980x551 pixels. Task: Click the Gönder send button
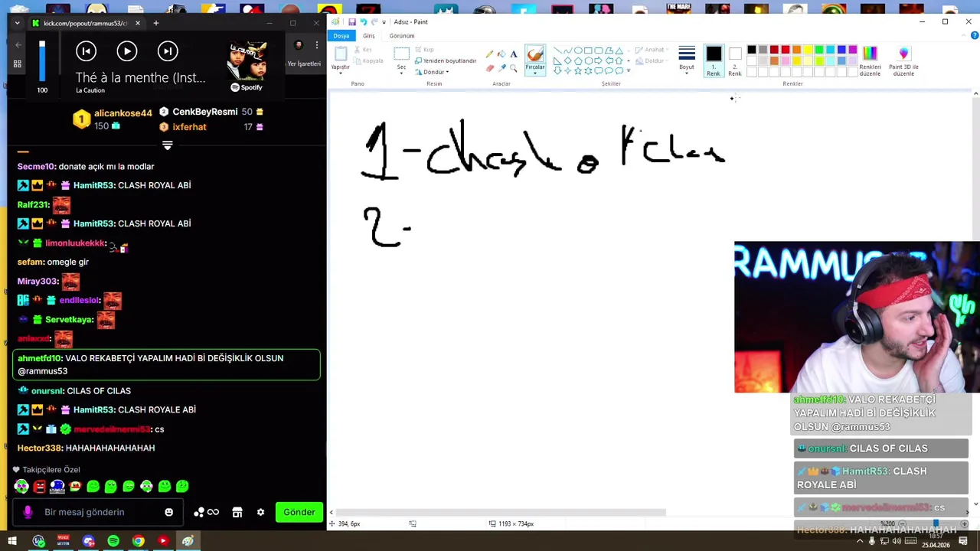point(299,512)
